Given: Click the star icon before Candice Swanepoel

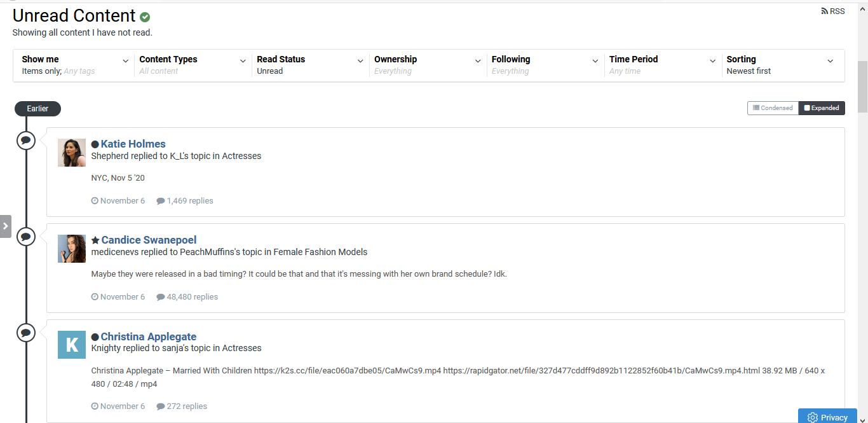Looking at the screenshot, I should 95,240.
